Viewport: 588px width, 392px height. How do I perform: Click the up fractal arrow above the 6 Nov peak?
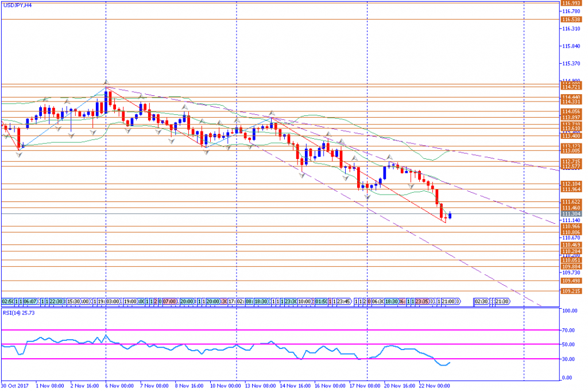pos(106,82)
